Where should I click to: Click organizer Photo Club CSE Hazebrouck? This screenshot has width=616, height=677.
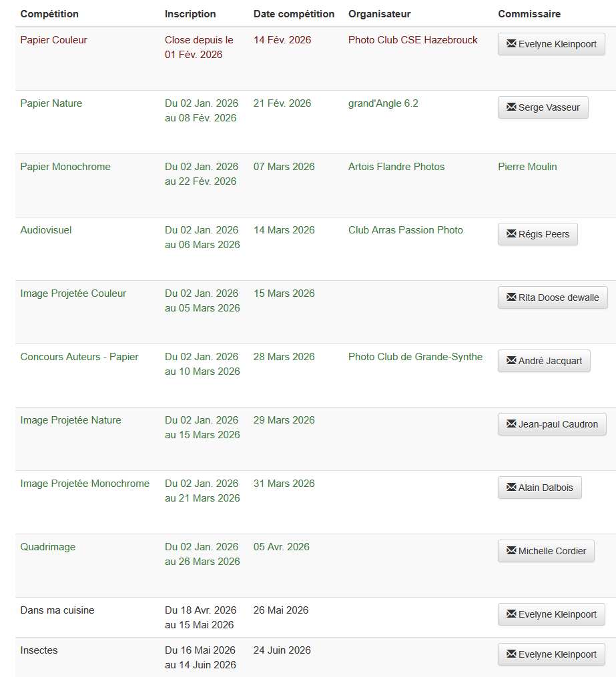[x=412, y=40]
